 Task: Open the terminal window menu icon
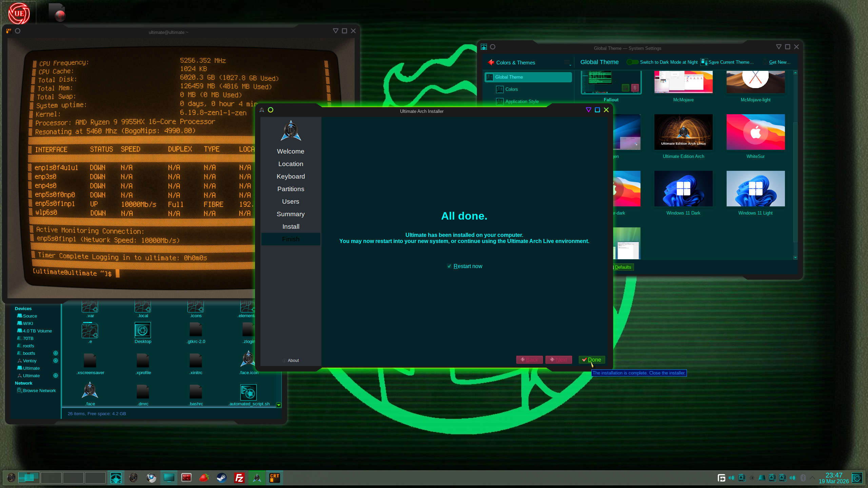pyautogui.click(x=9, y=31)
